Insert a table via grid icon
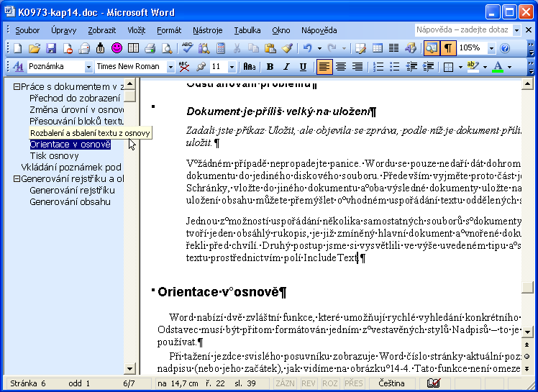This screenshot has width=538, height=392. 378,48
